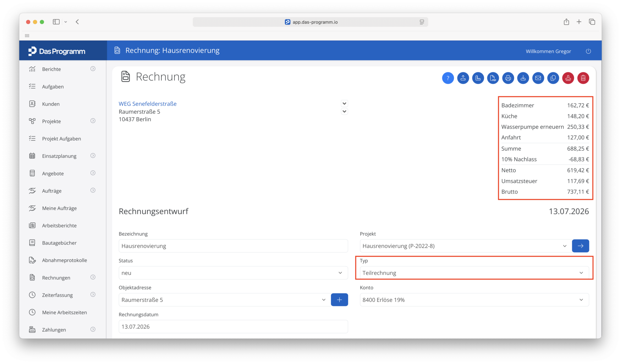The width and height of the screenshot is (621, 364).
Task: Delete the invoice with red trash icon
Action: point(583,78)
